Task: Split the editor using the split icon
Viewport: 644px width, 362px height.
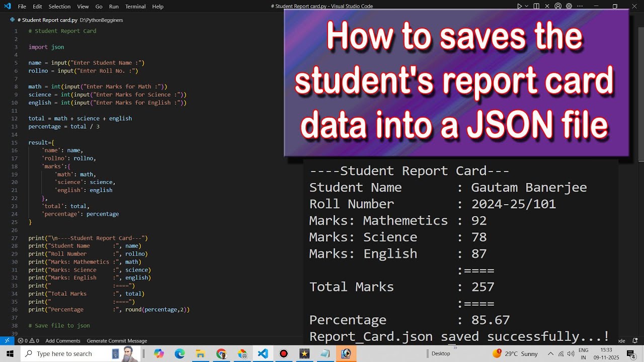Action: (x=536, y=7)
